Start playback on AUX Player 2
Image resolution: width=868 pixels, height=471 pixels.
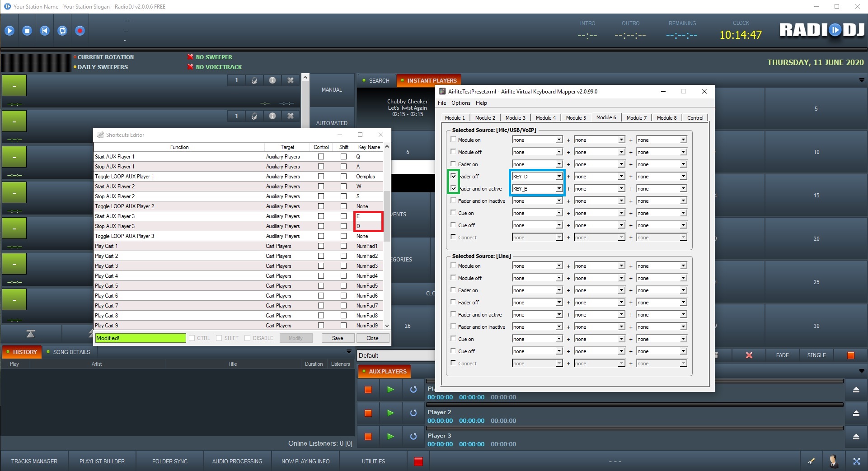point(390,413)
